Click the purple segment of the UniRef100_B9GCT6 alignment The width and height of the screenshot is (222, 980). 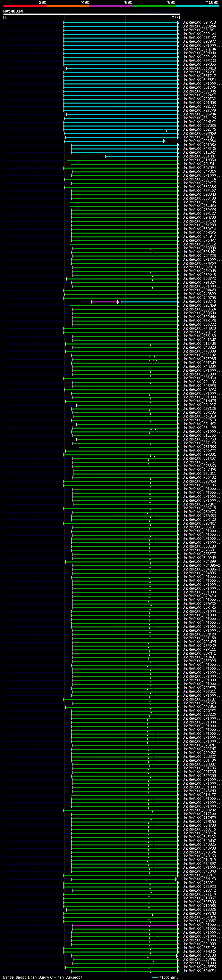(x=105, y=302)
